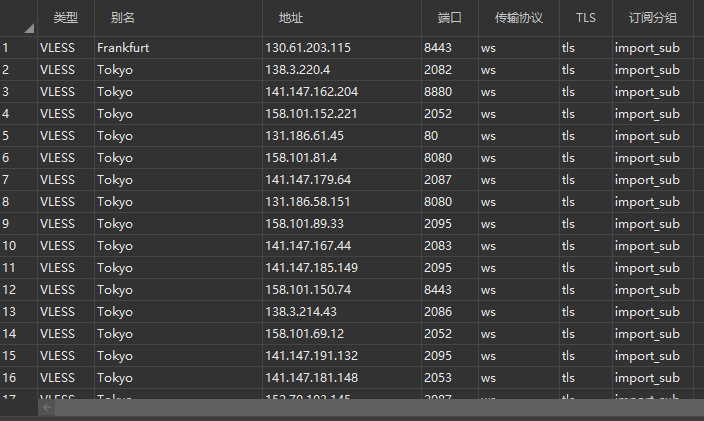
Task: Select the server at 158.101.150.74
Action: click(308, 290)
